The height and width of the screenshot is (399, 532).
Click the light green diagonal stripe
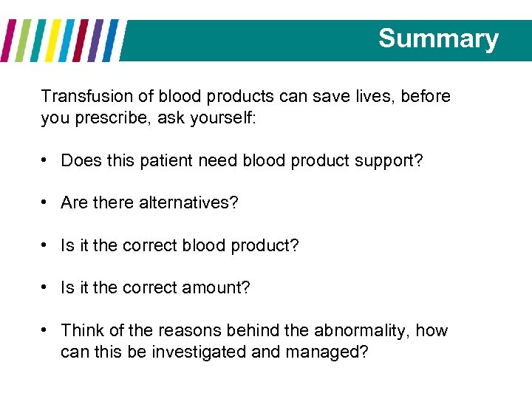pyautogui.click(x=24, y=41)
